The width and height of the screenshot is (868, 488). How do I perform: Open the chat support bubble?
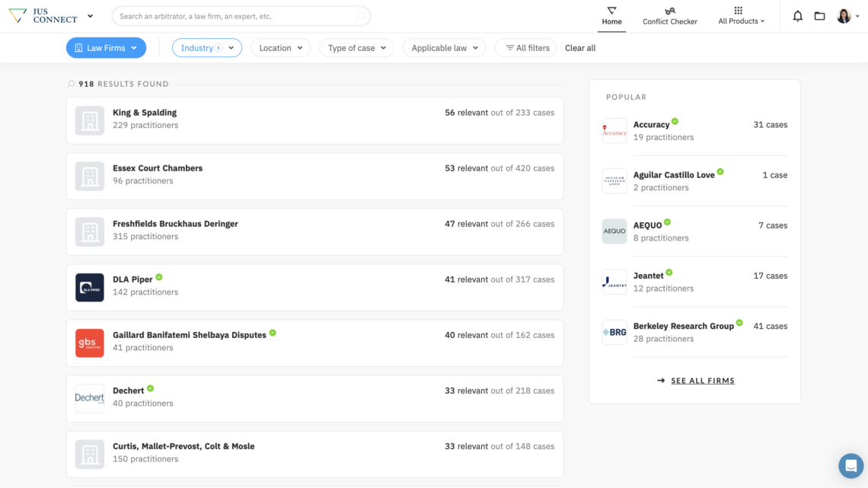pos(850,466)
